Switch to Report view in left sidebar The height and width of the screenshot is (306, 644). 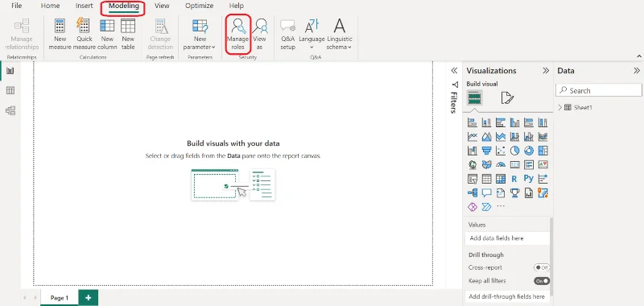click(10, 71)
